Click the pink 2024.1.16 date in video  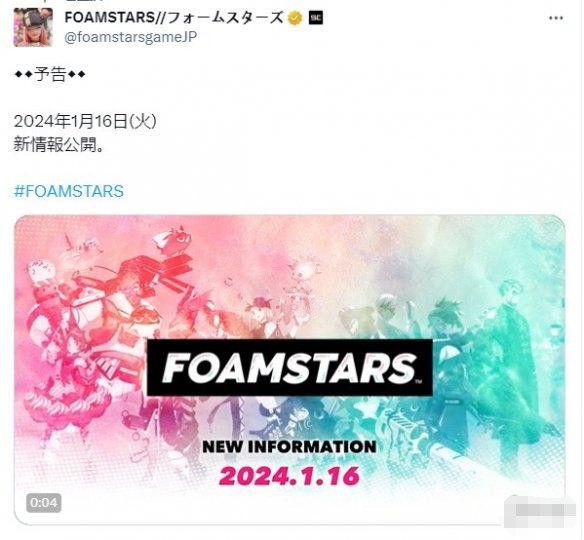click(289, 476)
